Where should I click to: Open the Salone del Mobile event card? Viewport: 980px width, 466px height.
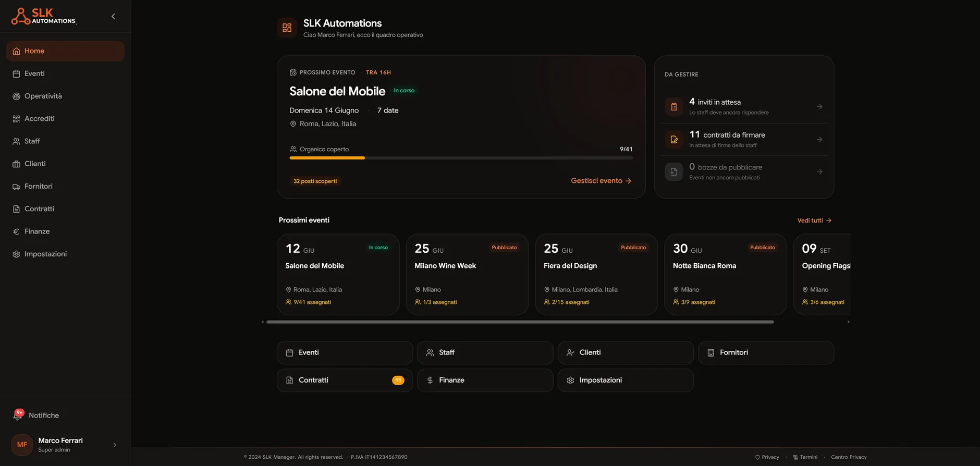click(338, 275)
